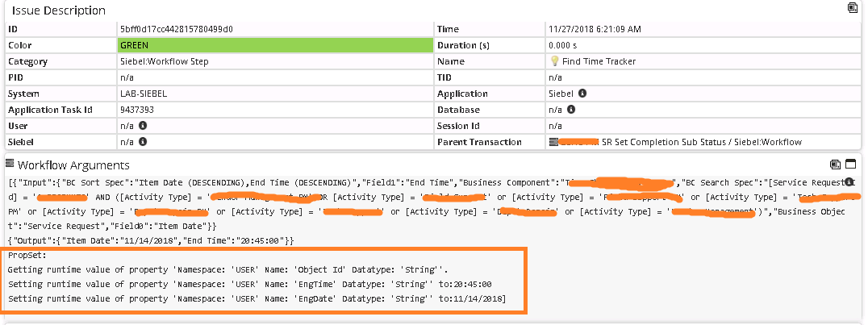Image resolution: width=868 pixels, height=325 pixels.
Task: Click the LAB-SIEBEL system value
Action: click(144, 94)
